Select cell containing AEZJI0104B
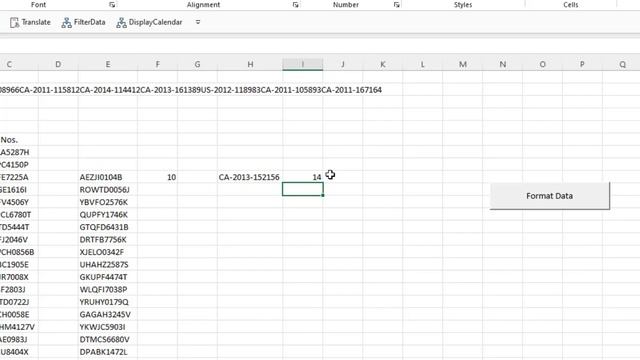 pos(108,177)
